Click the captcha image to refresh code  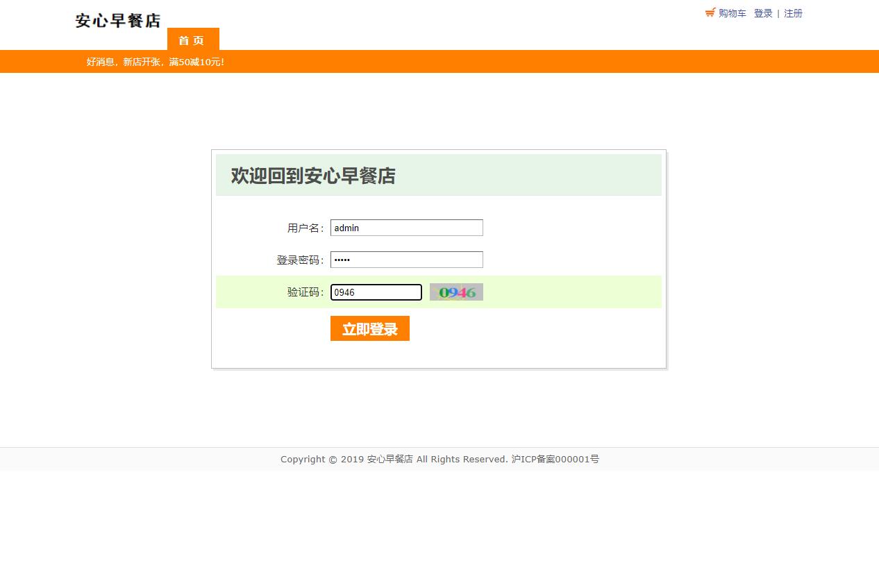tap(456, 292)
